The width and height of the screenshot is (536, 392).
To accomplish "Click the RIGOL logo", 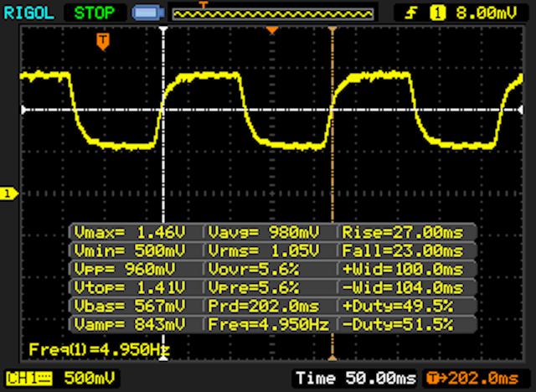I will [28, 13].
